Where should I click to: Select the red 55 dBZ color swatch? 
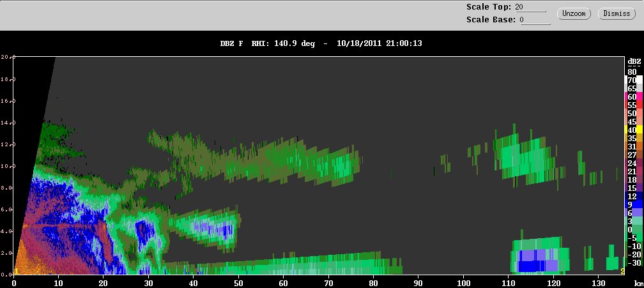point(640,105)
